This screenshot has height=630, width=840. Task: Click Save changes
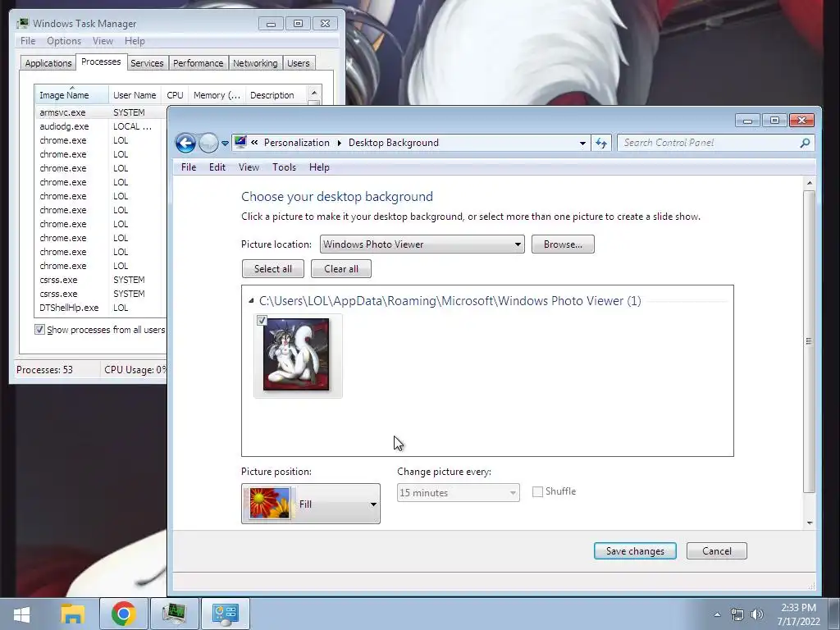(635, 551)
